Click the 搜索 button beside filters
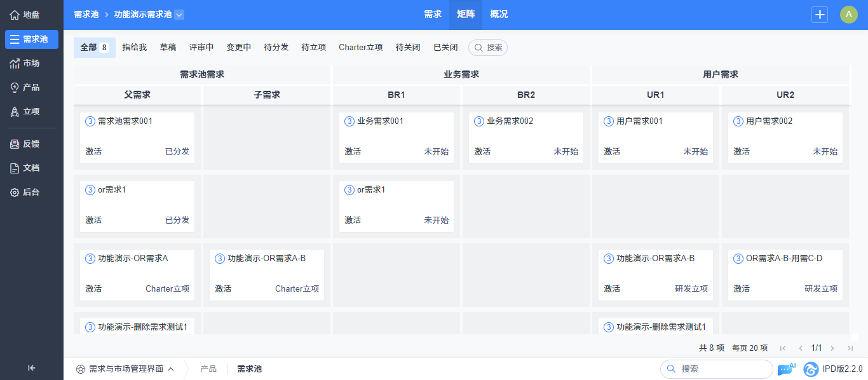Screen dimensions: 868x380 pos(488,48)
